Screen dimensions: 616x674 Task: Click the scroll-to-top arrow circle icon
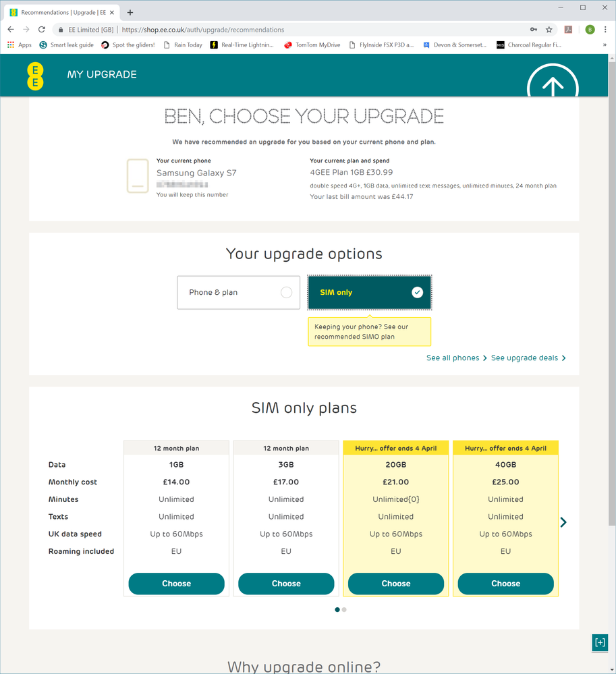pyautogui.click(x=553, y=85)
